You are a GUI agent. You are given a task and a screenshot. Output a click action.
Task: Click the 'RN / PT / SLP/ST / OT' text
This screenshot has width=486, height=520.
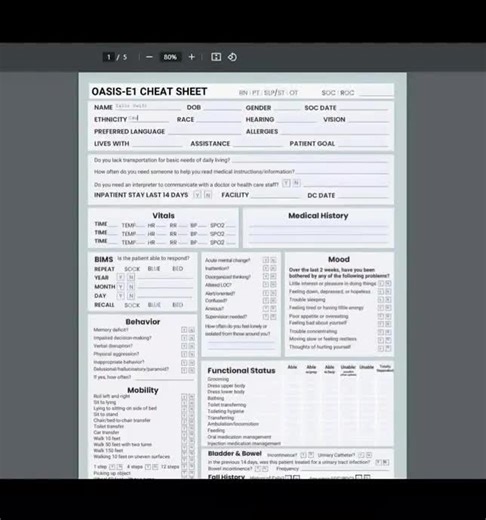[268, 93]
